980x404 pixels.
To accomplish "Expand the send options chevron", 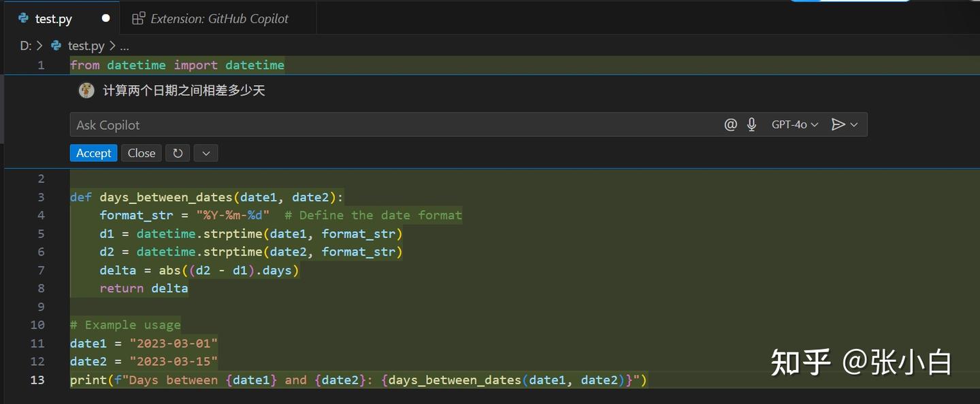I will pyautogui.click(x=854, y=124).
